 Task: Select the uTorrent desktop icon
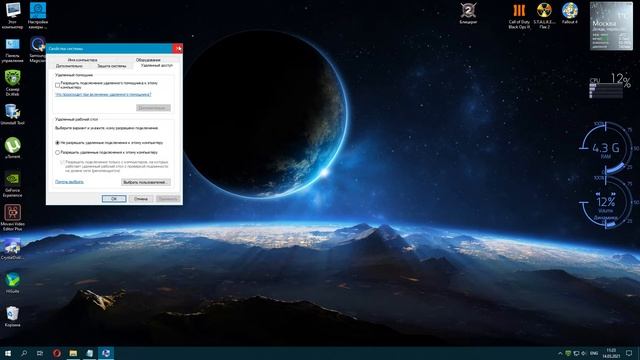pos(12,148)
